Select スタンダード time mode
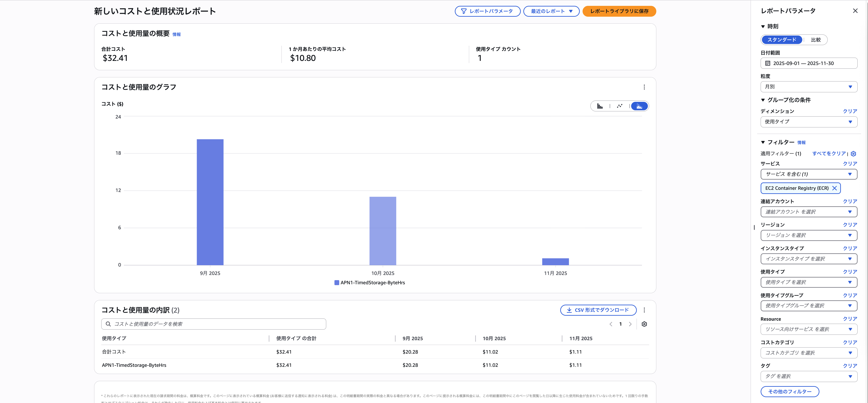Screen dimensions: 868x403 782,40
